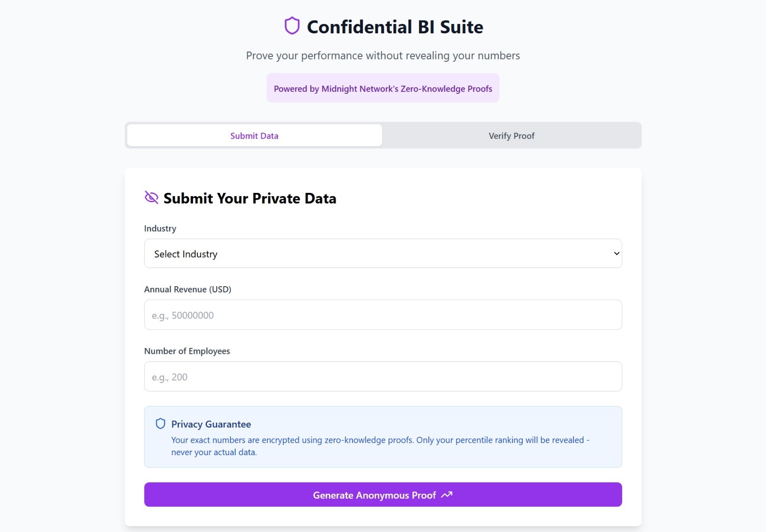Switch to the Verify Proof tab
The height and width of the screenshot is (532, 766).
point(511,136)
